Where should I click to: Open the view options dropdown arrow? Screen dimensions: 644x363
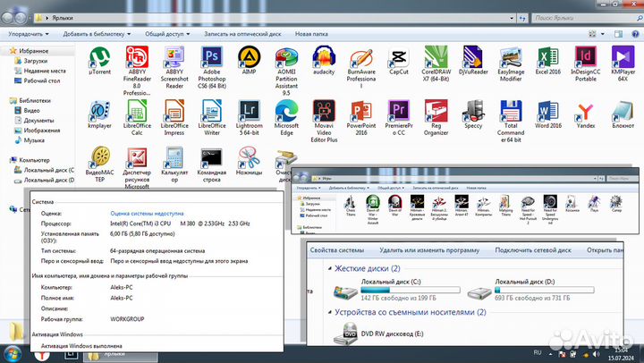pos(603,34)
